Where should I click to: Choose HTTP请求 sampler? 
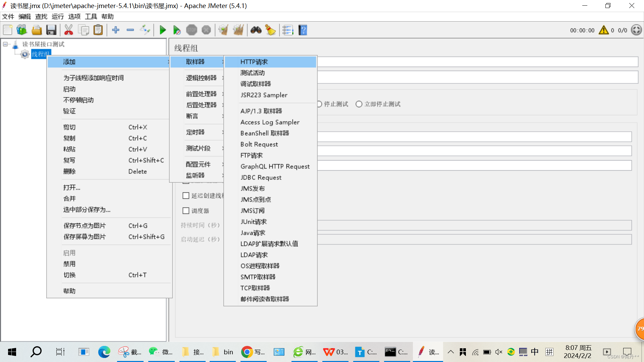(x=270, y=62)
